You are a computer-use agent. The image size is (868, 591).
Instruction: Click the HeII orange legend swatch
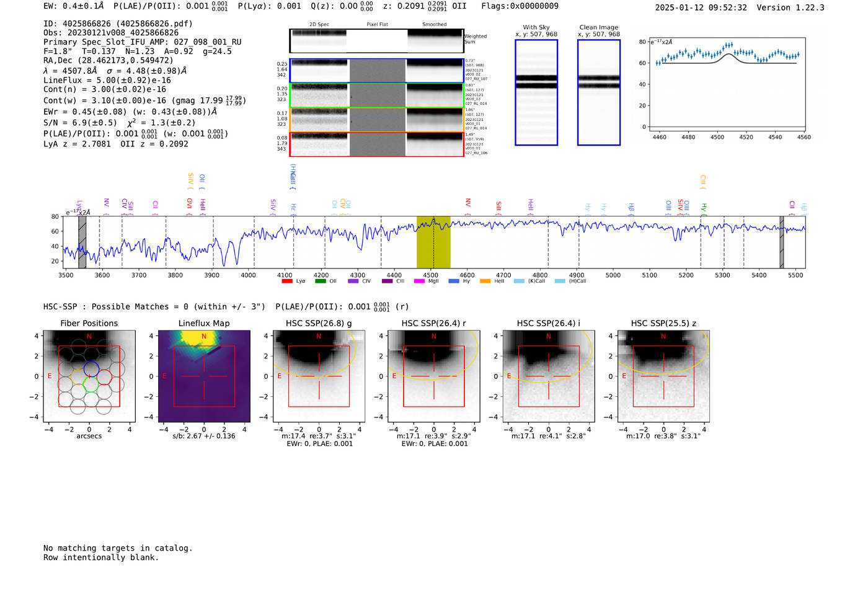tap(485, 281)
